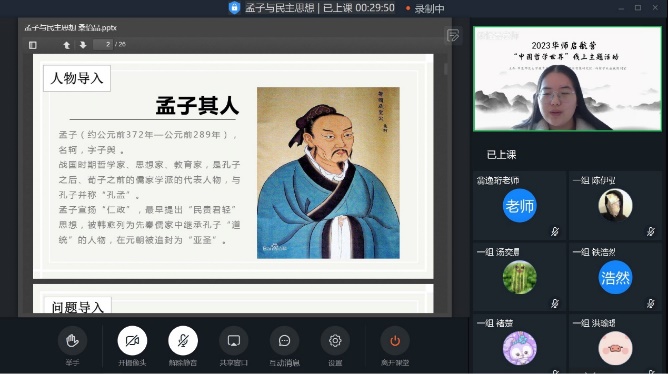Click the shield icon in the title bar

coord(234,8)
